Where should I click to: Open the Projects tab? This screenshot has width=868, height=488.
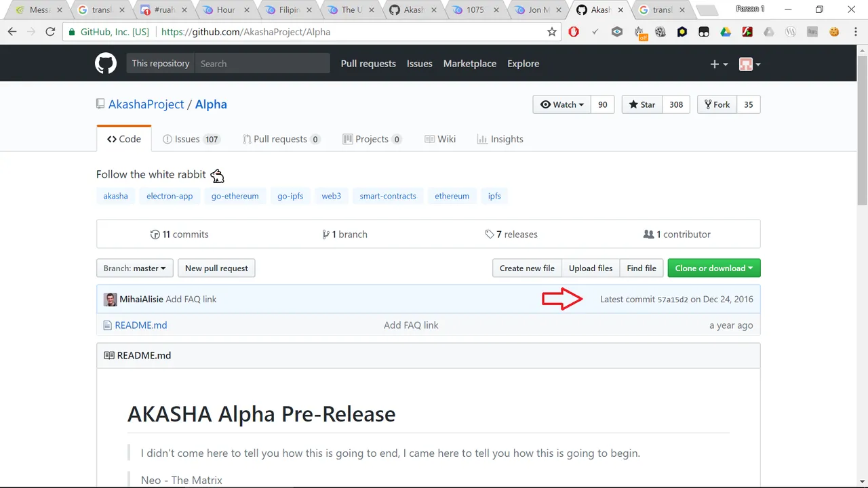(372, 139)
